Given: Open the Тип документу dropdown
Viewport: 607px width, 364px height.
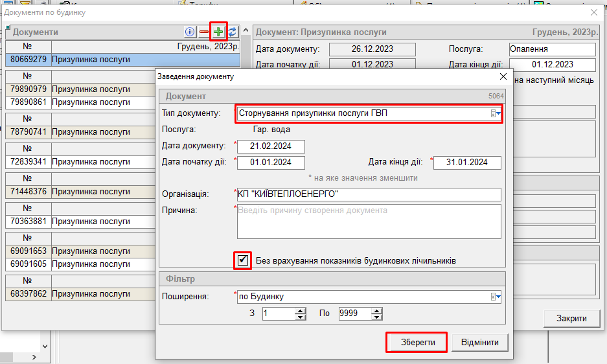Looking at the screenshot, I should (496, 113).
